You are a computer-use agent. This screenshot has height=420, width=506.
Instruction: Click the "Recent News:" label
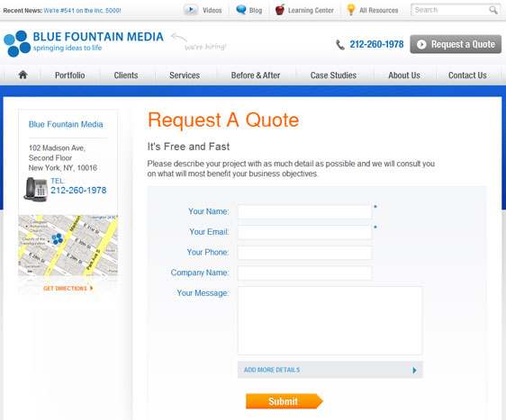click(x=23, y=10)
